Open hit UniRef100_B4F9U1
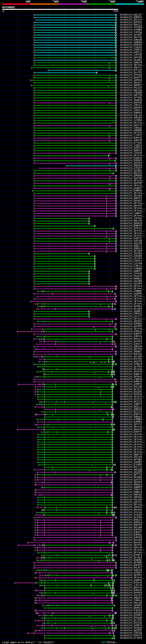 point(131,22)
